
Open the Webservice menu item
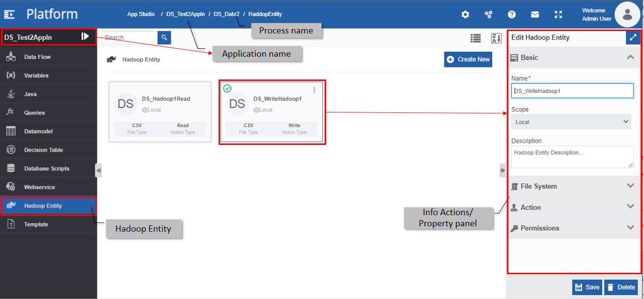coord(48,187)
